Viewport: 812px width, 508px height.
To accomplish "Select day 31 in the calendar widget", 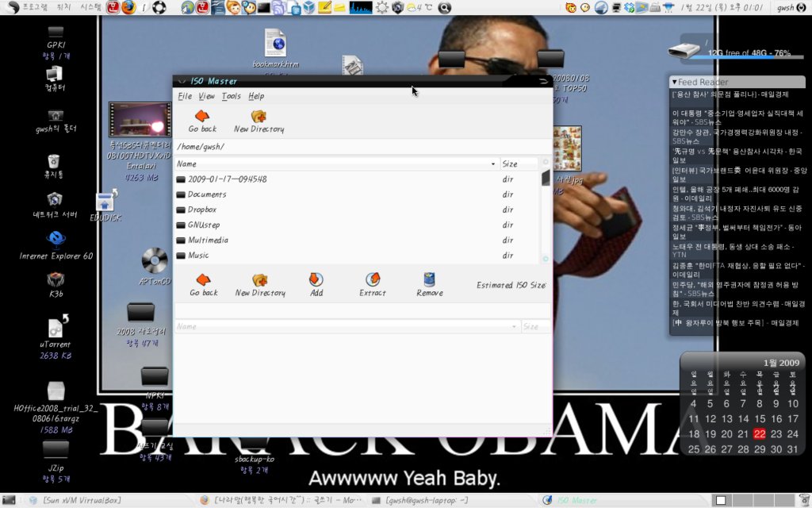I will [793, 449].
